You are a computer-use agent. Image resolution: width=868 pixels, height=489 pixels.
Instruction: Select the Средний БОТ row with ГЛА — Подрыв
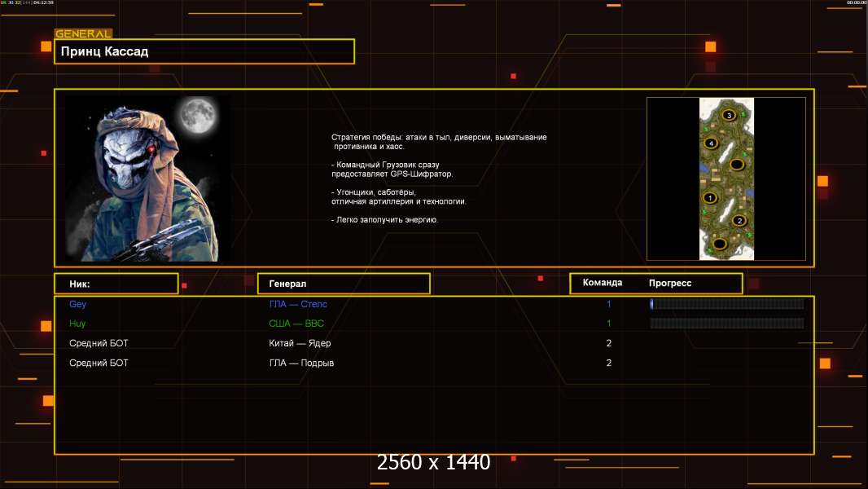(x=434, y=363)
